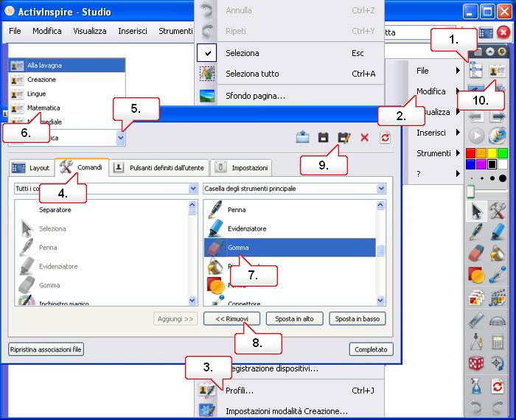Select the Connector tool in the toolbox
This screenshot has width=516, height=420.
coord(498,275)
